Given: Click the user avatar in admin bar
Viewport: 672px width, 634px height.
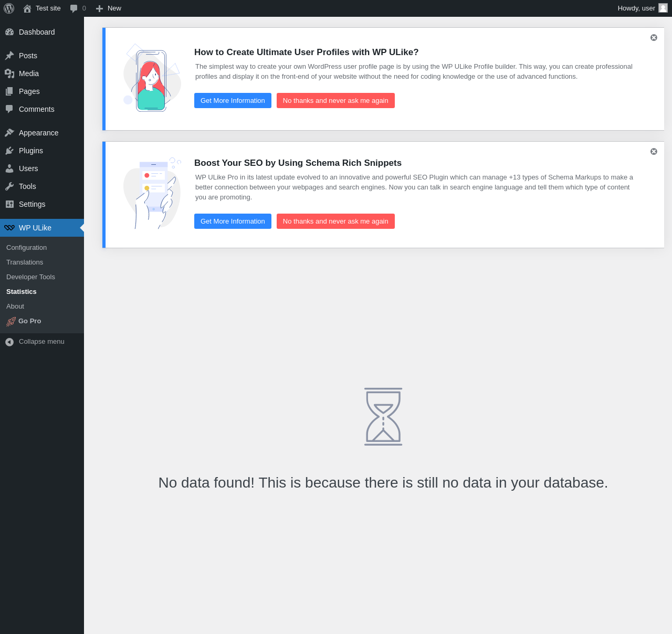Looking at the screenshot, I should pyautogui.click(x=663, y=8).
